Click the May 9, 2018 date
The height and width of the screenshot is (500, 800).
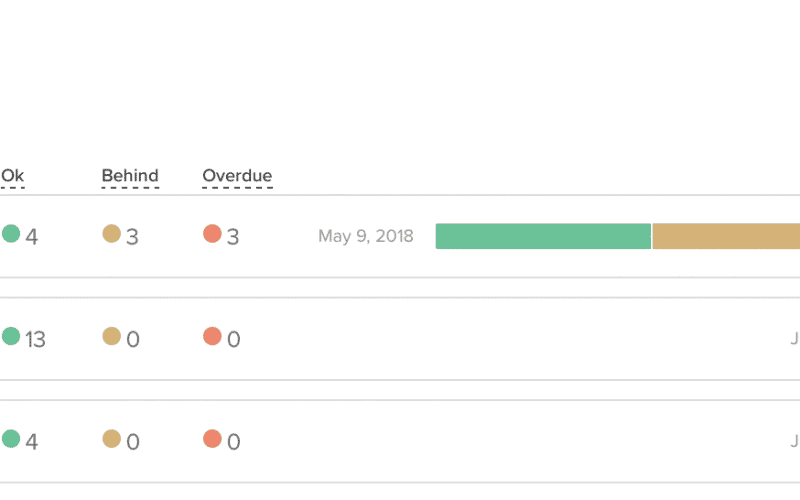point(366,237)
